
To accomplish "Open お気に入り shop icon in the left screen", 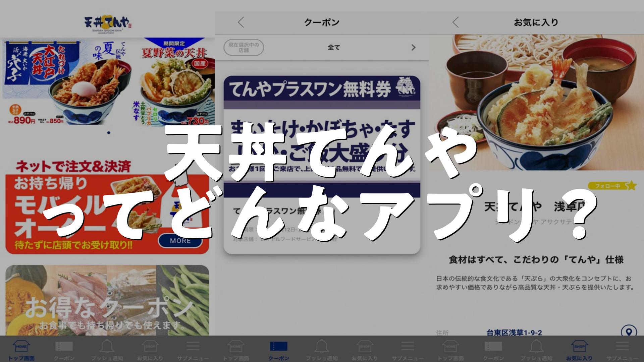I will (150, 350).
